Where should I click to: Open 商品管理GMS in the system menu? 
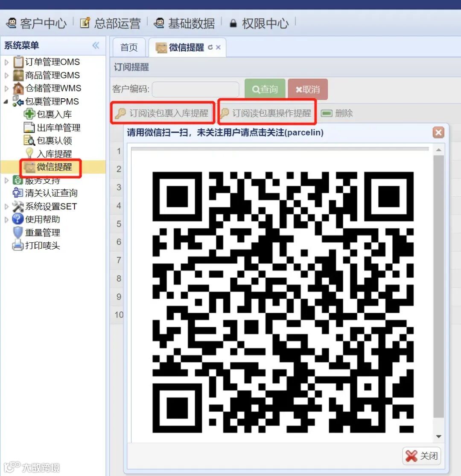tap(53, 75)
